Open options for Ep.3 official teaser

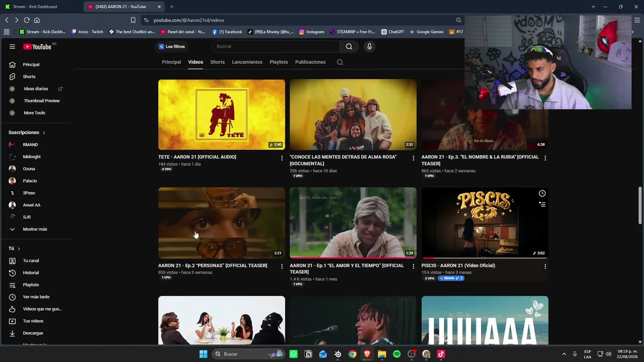point(545,158)
